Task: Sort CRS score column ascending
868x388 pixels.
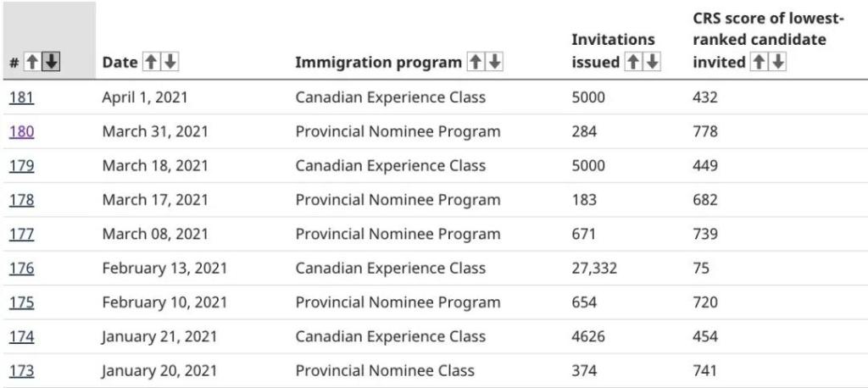Action: pos(759,63)
